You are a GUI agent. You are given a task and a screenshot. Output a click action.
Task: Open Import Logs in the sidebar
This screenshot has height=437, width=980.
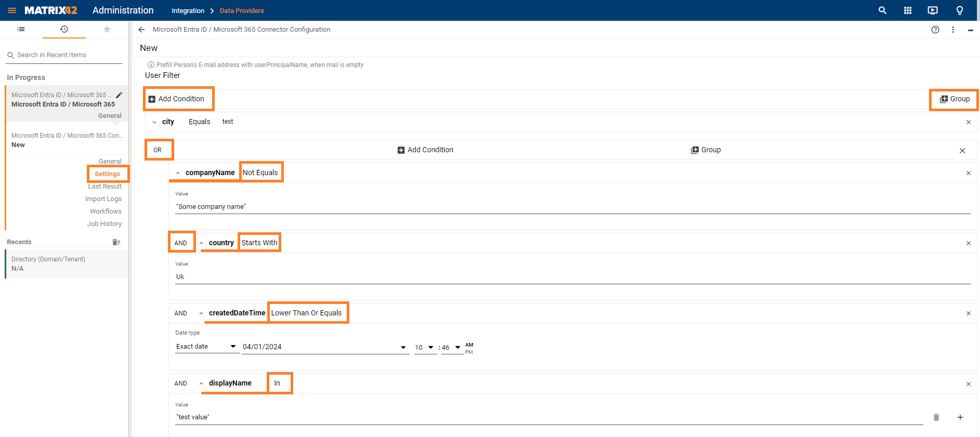(103, 199)
